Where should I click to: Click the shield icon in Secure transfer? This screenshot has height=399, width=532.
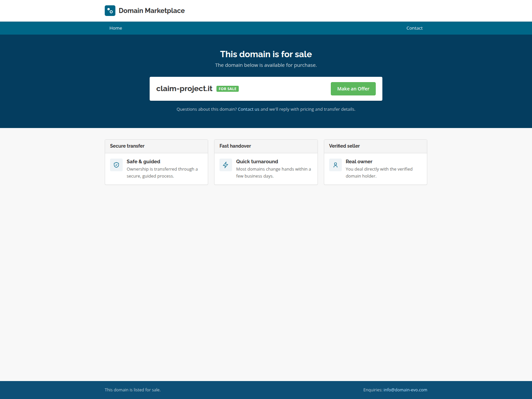coord(116,165)
